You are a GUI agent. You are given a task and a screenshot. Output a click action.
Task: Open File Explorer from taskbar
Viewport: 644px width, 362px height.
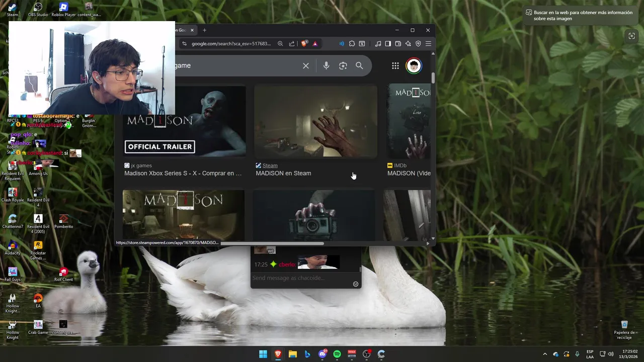(x=292, y=354)
